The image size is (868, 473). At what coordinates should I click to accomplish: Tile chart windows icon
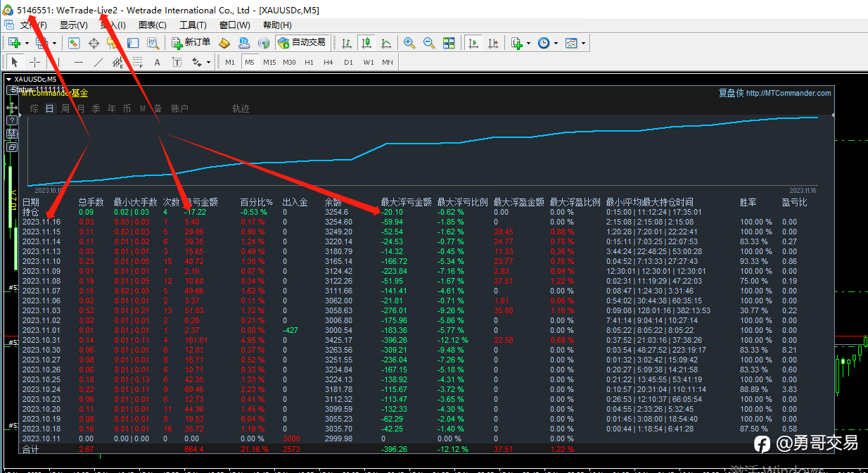[x=449, y=43]
